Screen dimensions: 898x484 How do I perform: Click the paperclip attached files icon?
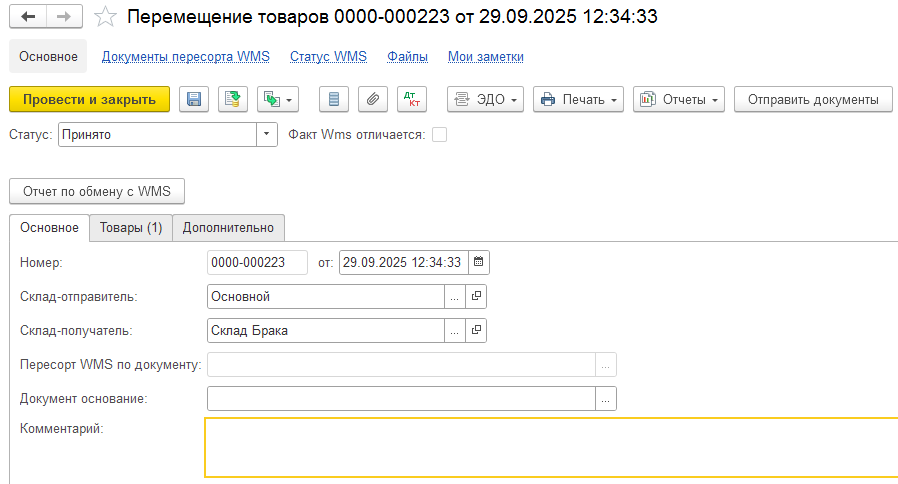[372, 99]
